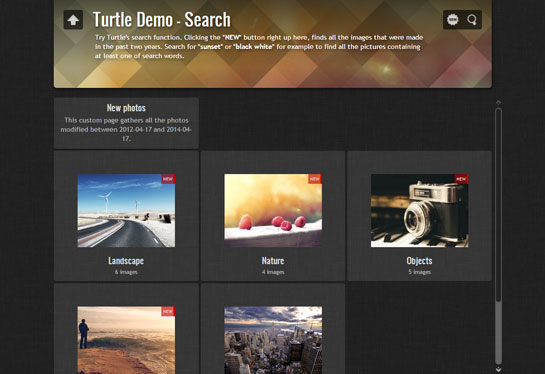The width and height of the screenshot is (545, 374).
Task: Click the up arrow home icon
Action: coord(73,20)
